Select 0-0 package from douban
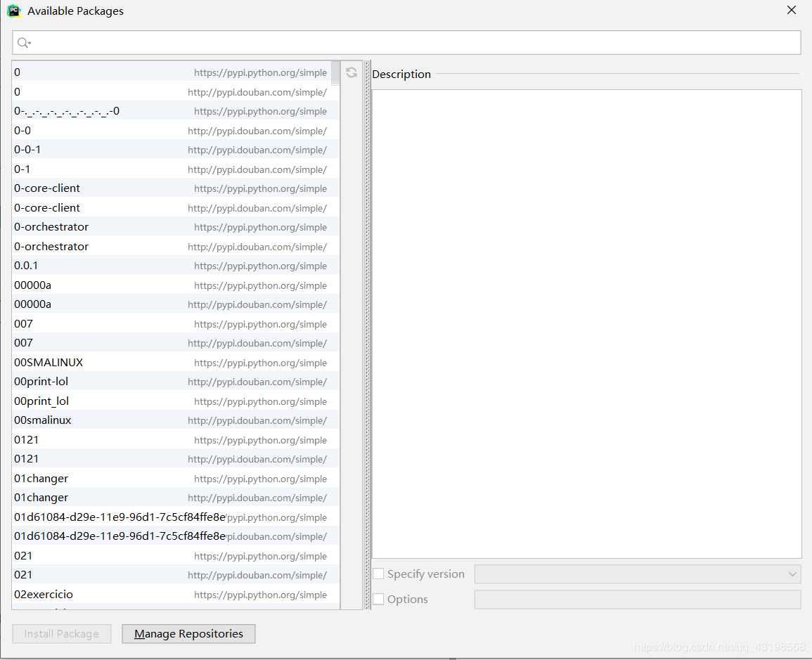This screenshot has height=660, width=812. 176,131
